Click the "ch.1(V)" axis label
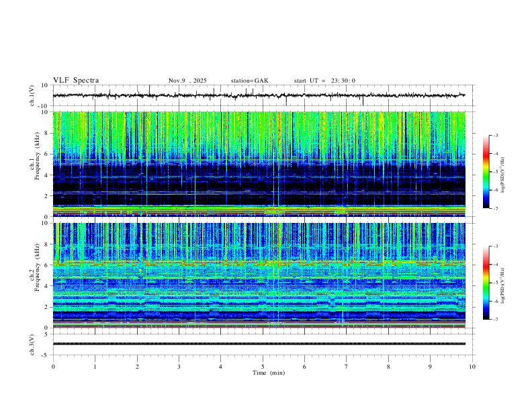Image resolution: width=532 pixels, height=411 pixels. point(32,95)
